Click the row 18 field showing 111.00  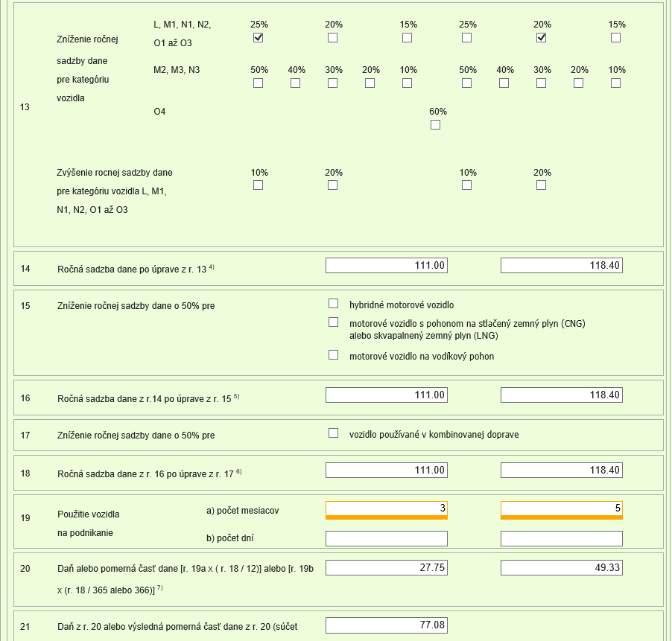387,471
